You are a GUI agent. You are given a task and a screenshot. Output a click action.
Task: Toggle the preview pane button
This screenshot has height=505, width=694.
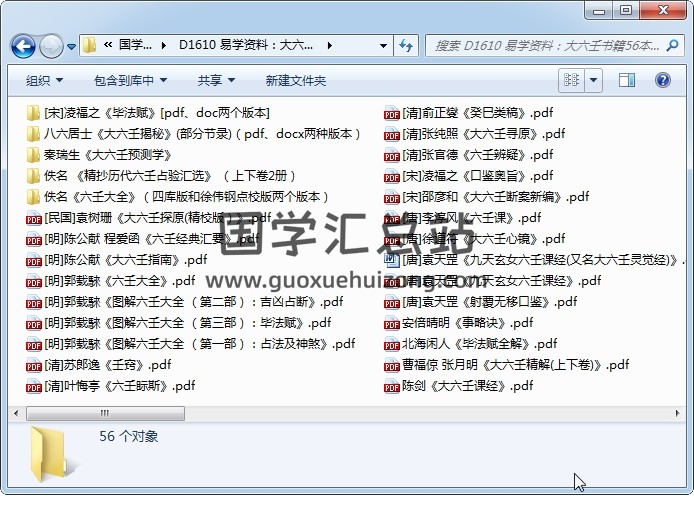click(x=627, y=80)
